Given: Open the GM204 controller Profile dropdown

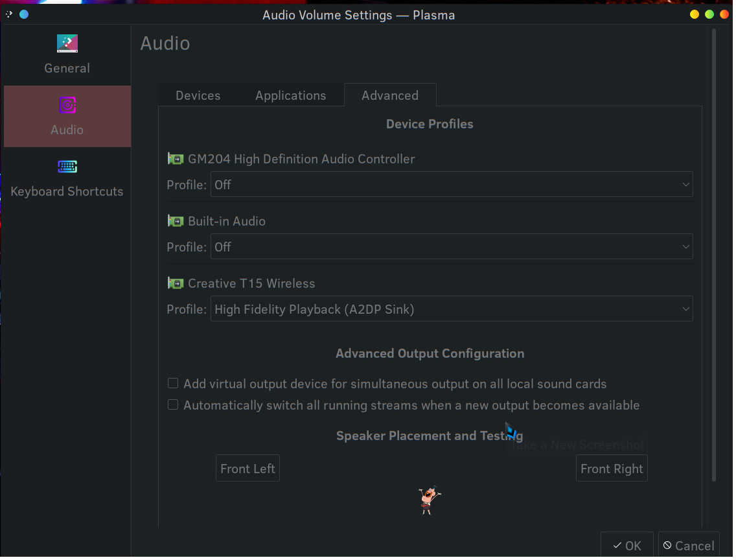Looking at the screenshot, I should coord(451,185).
